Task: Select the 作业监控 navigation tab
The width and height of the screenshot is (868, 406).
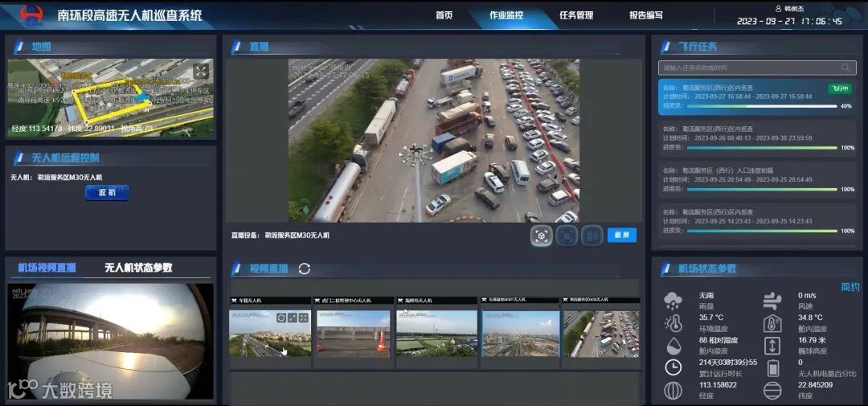Action: click(506, 15)
